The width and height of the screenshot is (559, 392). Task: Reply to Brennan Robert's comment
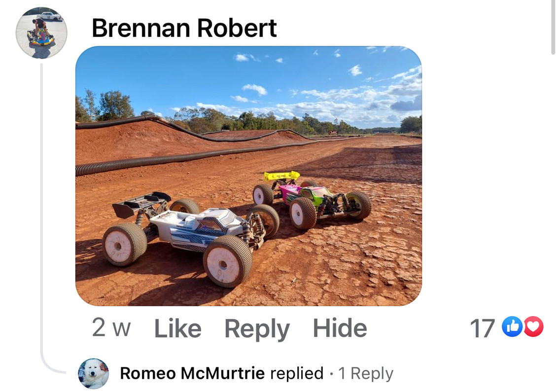(x=257, y=328)
